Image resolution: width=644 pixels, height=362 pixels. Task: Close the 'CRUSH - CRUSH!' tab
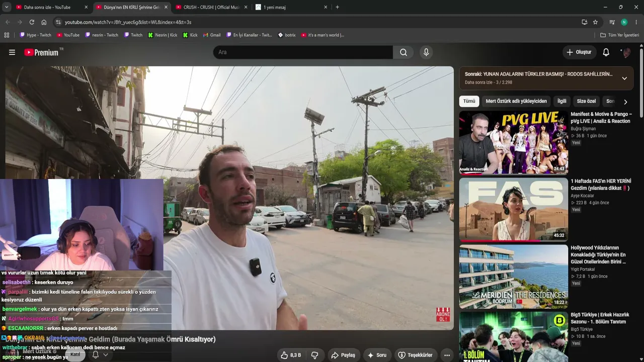[246, 7]
